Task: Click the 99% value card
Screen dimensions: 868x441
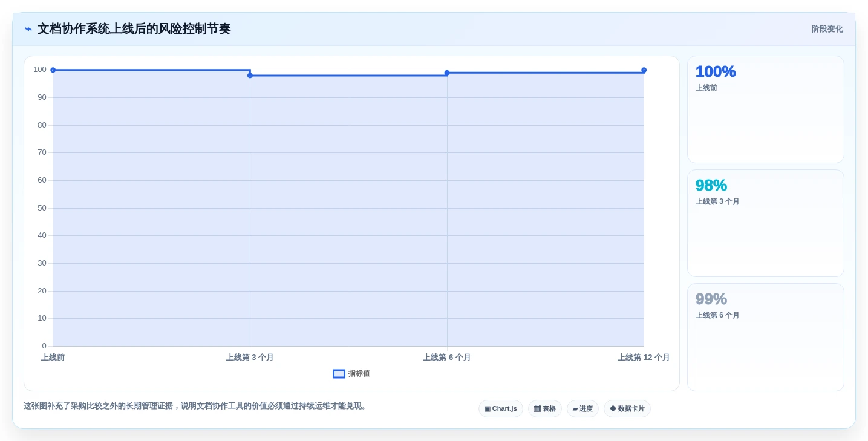Action: point(766,337)
